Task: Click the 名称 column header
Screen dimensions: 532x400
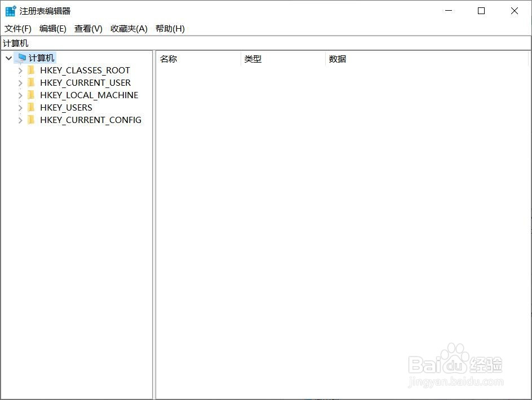Action: click(168, 58)
